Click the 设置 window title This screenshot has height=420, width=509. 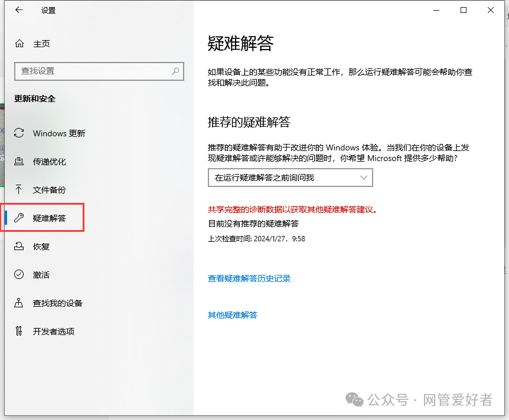[48, 11]
